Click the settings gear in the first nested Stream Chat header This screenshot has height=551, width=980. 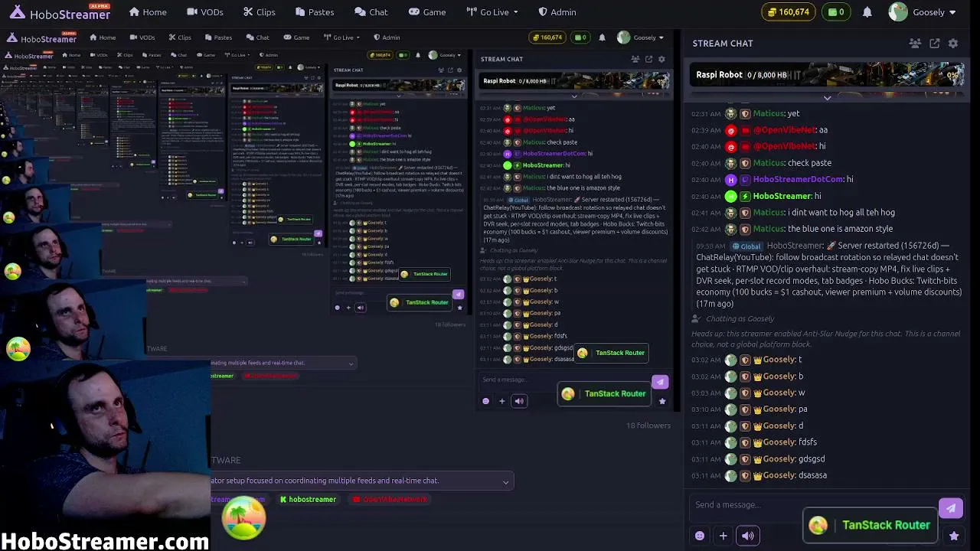point(661,59)
